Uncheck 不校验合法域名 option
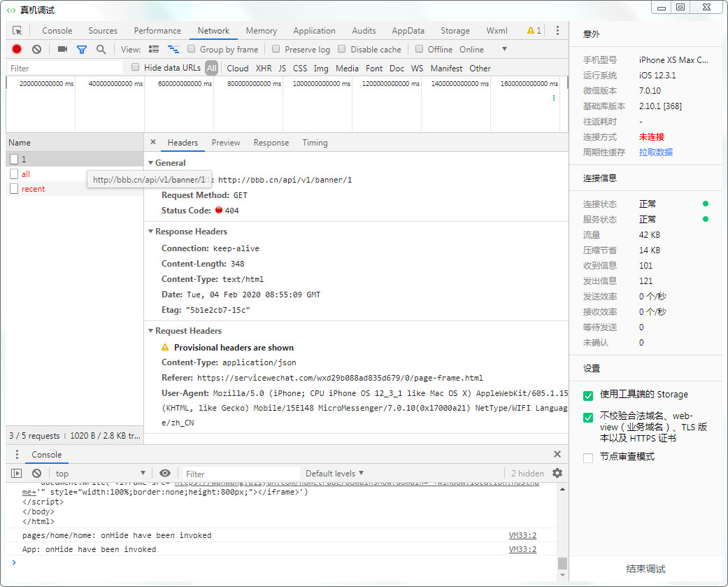Image resolution: width=728 pixels, height=587 pixels. (588, 418)
